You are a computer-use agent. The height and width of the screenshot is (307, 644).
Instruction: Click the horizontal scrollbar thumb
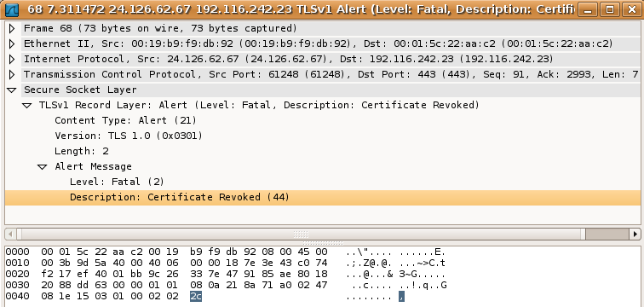[301, 235]
